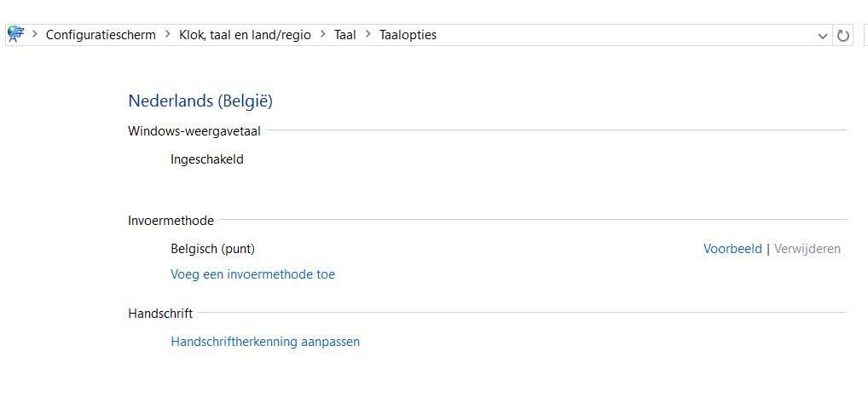Select the Belgisch (punt) input method entry
868x415 pixels.
click(x=212, y=249)
